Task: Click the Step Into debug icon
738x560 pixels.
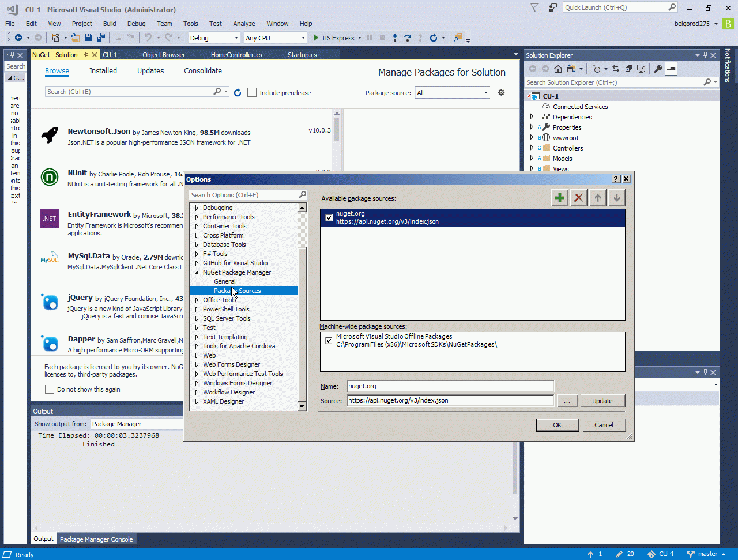Action: coord(395,38)
